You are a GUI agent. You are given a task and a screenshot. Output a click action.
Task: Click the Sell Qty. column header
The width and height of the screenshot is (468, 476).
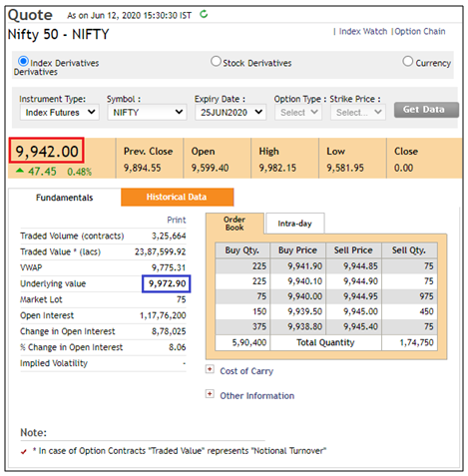(409, 250)
